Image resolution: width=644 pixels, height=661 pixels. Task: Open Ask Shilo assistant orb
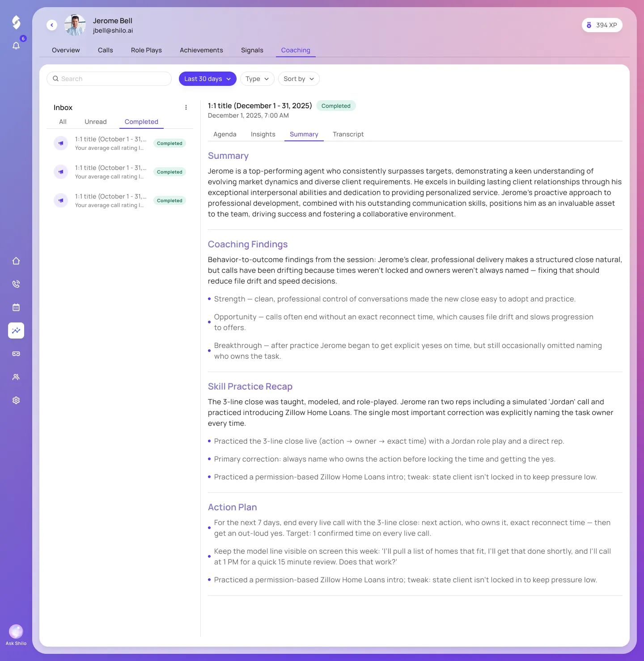(16, 631)
